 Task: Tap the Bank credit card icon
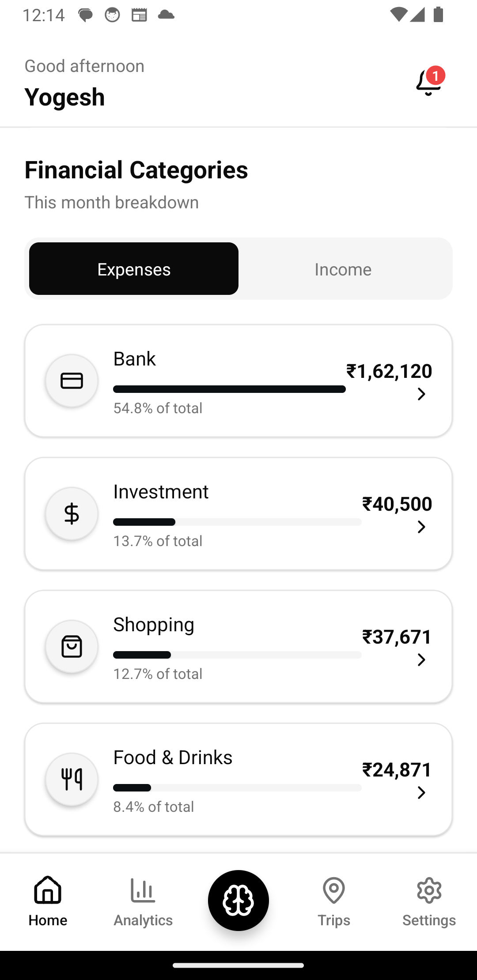click(72, 381)
